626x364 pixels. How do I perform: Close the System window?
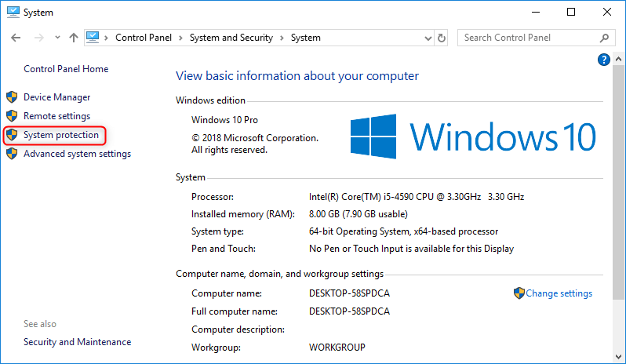click(x=607, y=12)
